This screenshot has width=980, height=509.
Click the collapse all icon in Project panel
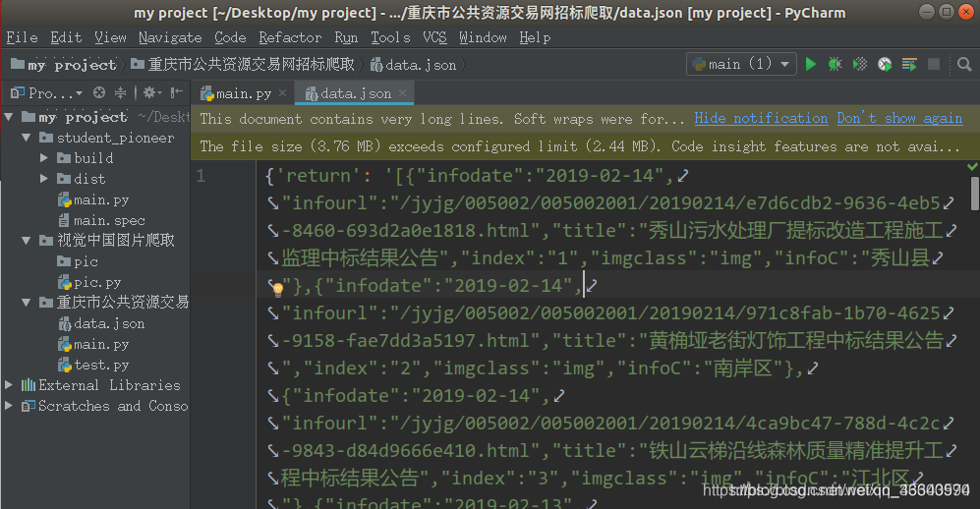point(121,93)
